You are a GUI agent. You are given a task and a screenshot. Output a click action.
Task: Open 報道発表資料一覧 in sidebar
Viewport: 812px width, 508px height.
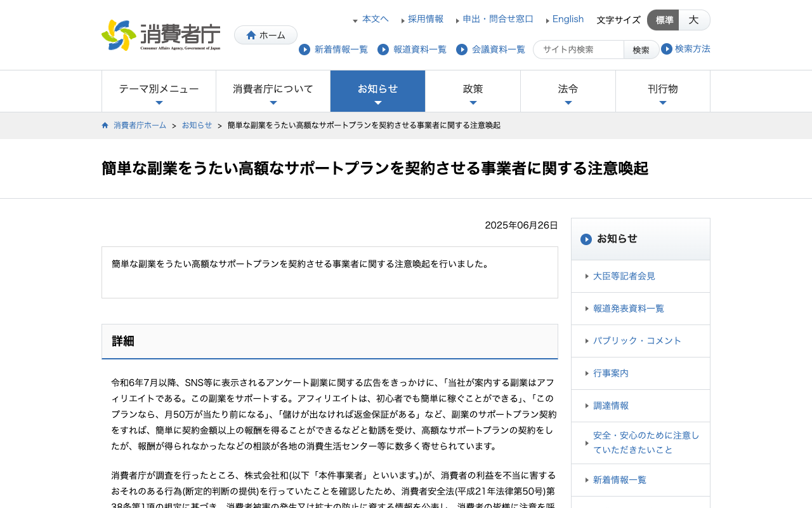click(x=641, y=309)
